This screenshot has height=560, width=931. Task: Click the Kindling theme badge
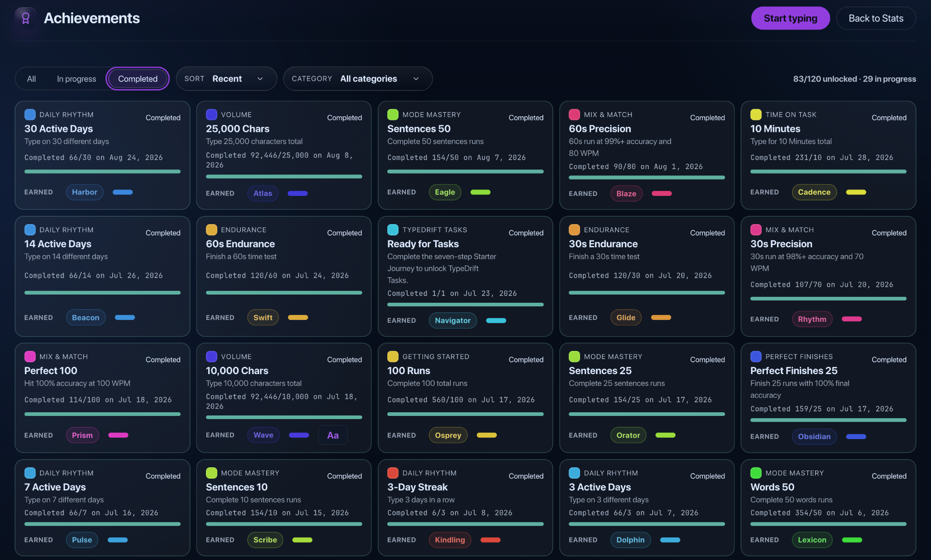[x=450, y=540]
